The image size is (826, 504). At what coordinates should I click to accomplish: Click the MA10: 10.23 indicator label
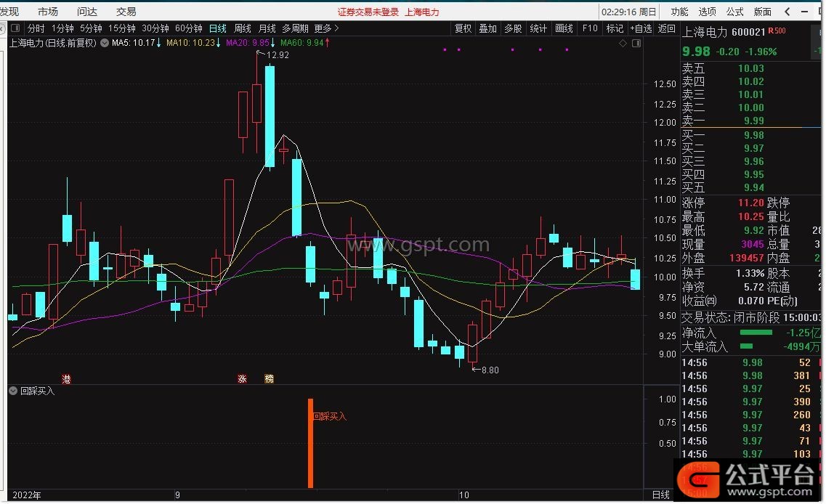(x=193, y=43)
